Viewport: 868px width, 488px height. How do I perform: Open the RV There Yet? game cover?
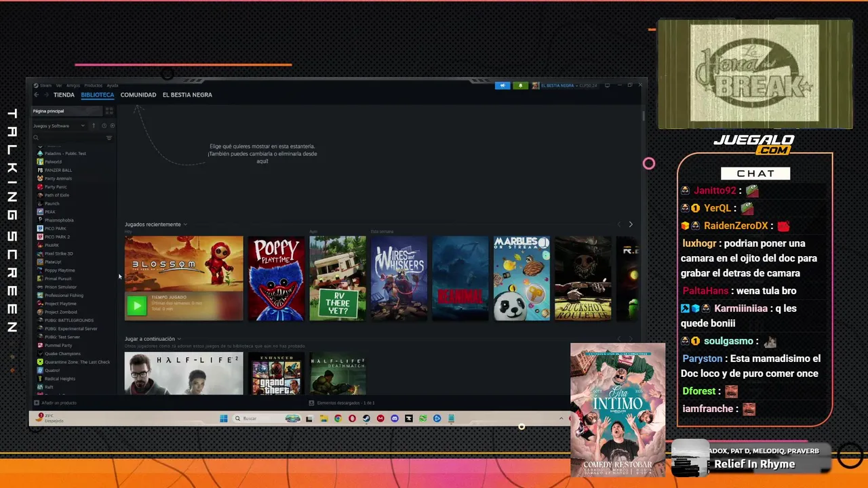point(338,278)
